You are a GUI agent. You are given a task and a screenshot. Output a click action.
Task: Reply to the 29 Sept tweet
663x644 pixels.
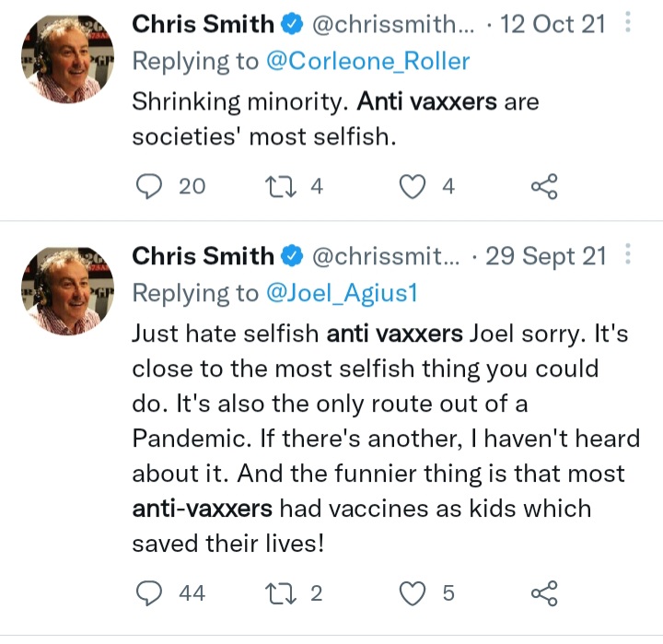(x=149, y=594)
